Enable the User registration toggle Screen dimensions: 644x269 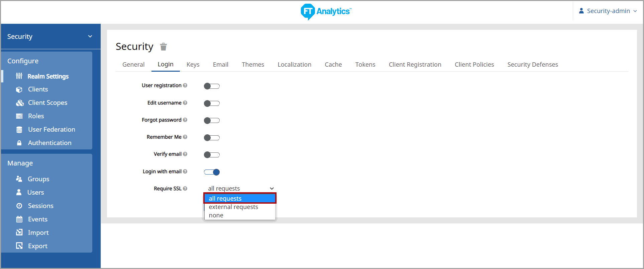[212, 86]
